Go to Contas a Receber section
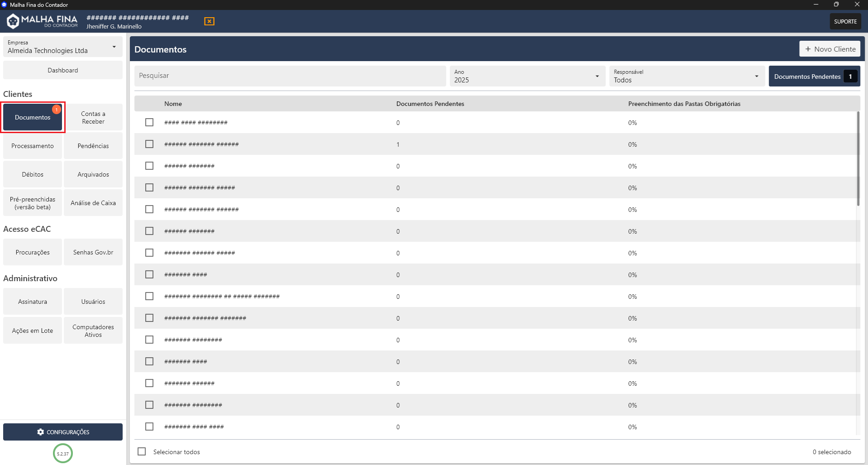Image resolution: width=868 pixels, height=465 pixels. [93, 117]
